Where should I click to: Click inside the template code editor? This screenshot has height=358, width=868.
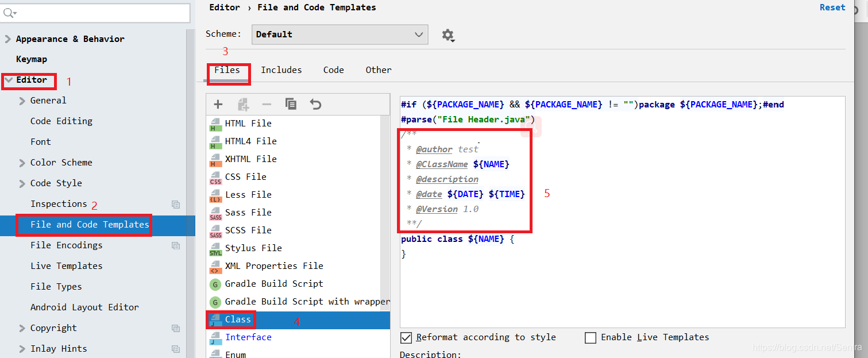[622, 211]
